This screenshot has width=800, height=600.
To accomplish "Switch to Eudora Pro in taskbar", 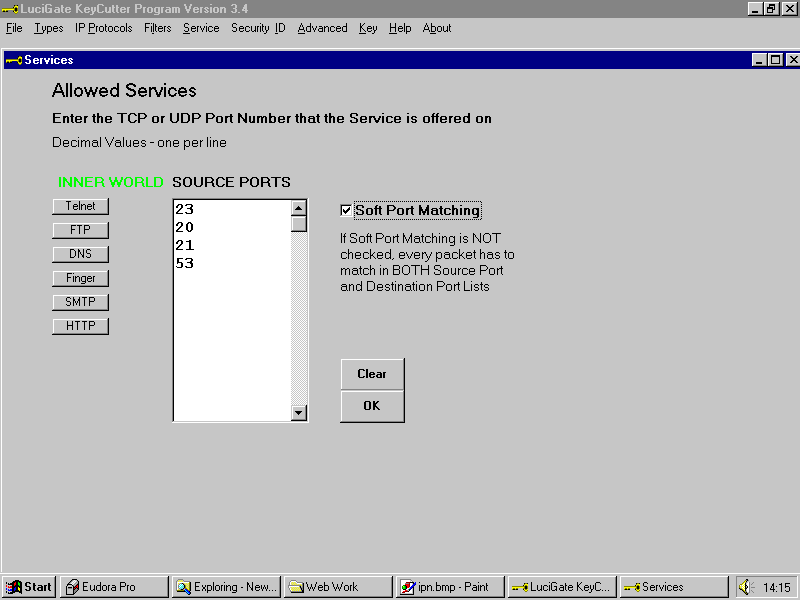I will pyautogui.click(x=114, y=587).
